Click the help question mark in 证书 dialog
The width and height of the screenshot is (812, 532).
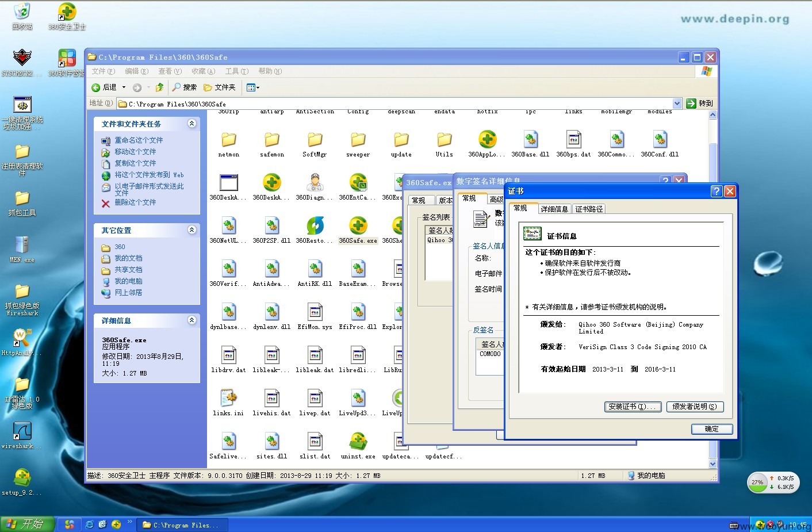[x=717, y=191]
